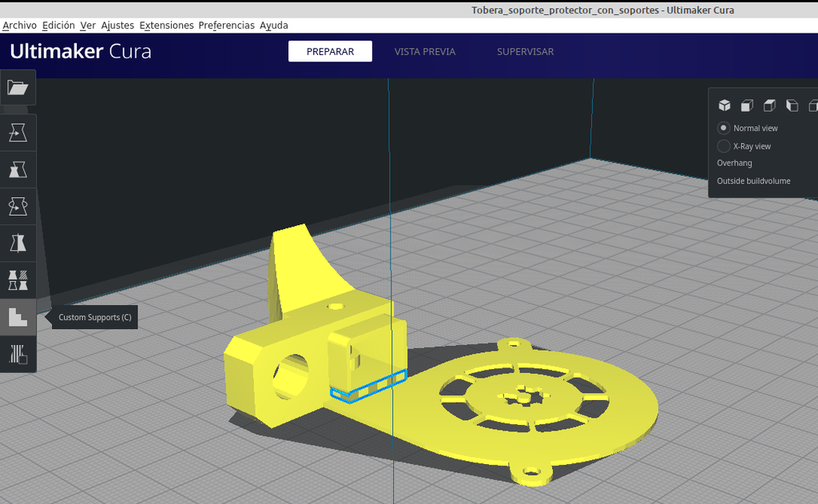Switch to 3D perspective view cube icon
The image size is (818, 504).
724,105
